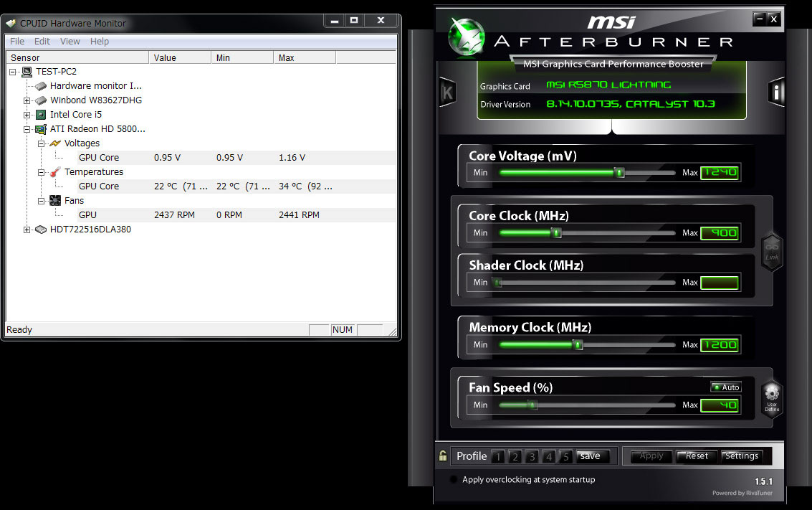Click the Max column header

(x=305, y=57)
